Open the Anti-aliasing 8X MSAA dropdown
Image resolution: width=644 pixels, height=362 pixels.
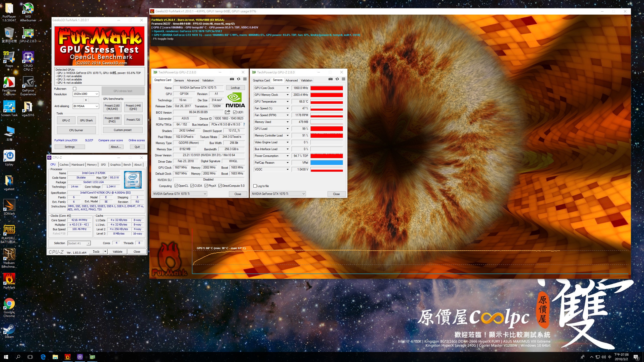tap(86, 106)
